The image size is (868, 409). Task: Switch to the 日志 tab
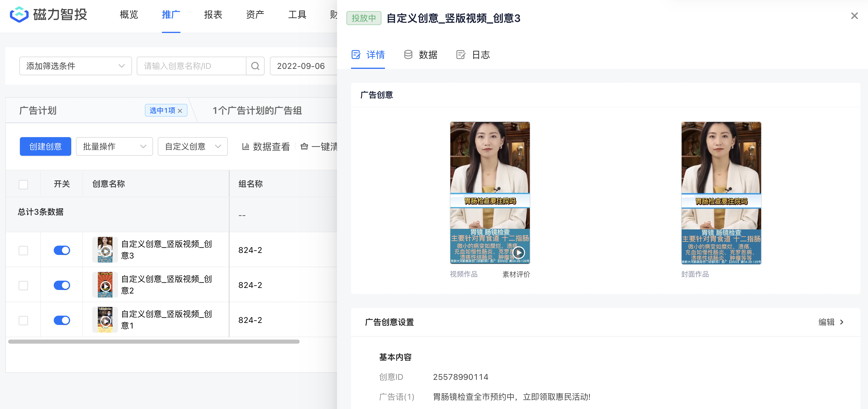coord(473,55)
